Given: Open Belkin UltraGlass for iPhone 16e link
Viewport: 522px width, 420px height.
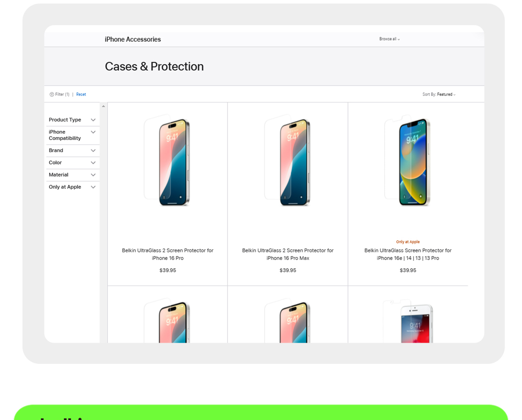Looking at the screenshot, I should [408, 254].
